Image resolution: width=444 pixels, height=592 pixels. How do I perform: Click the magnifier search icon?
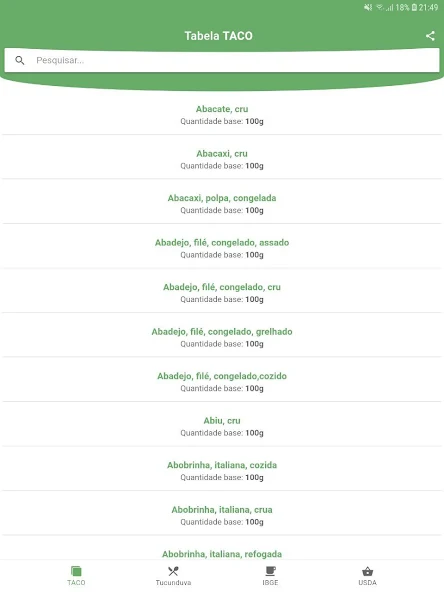click(x=20, y=60)
